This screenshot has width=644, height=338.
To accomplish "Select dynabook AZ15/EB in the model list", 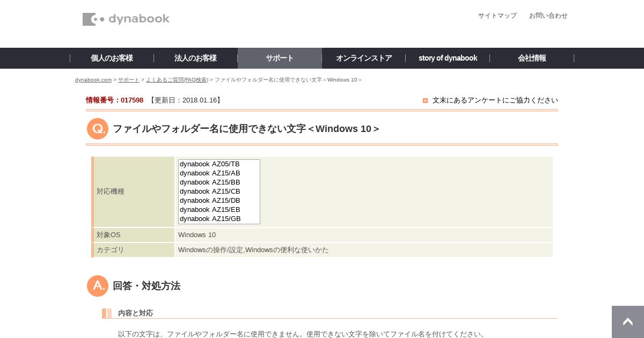I will (219, 210).
